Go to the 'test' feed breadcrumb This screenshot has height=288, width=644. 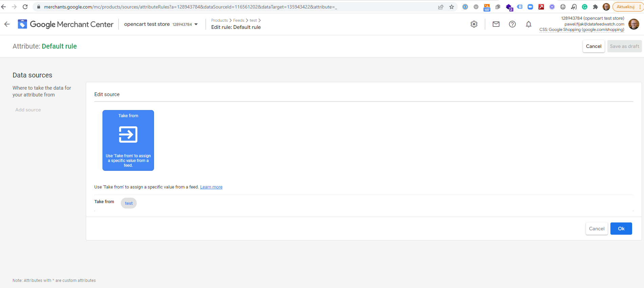253,20
